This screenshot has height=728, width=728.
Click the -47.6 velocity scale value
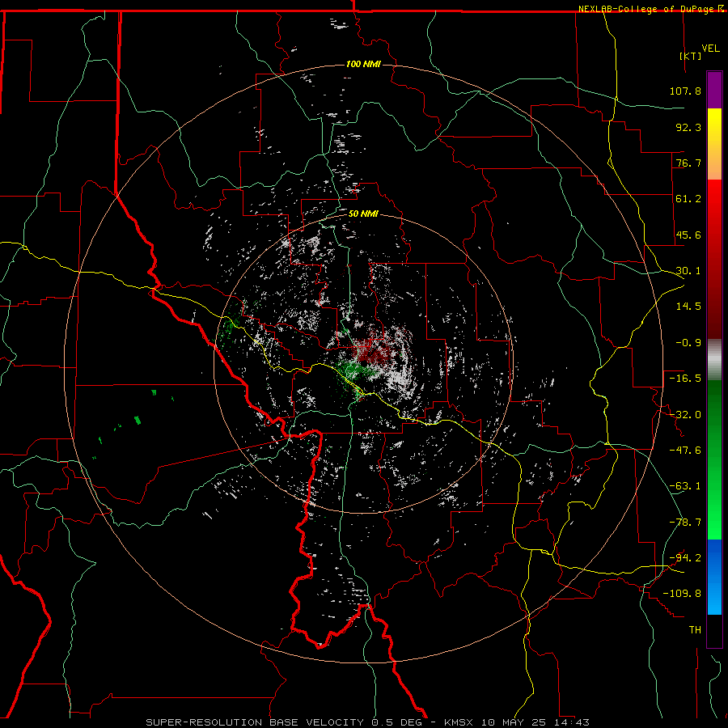click(x=685, y=451)
